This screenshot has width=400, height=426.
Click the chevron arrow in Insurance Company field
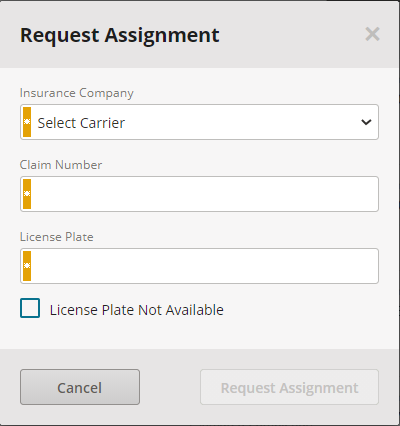366,122
